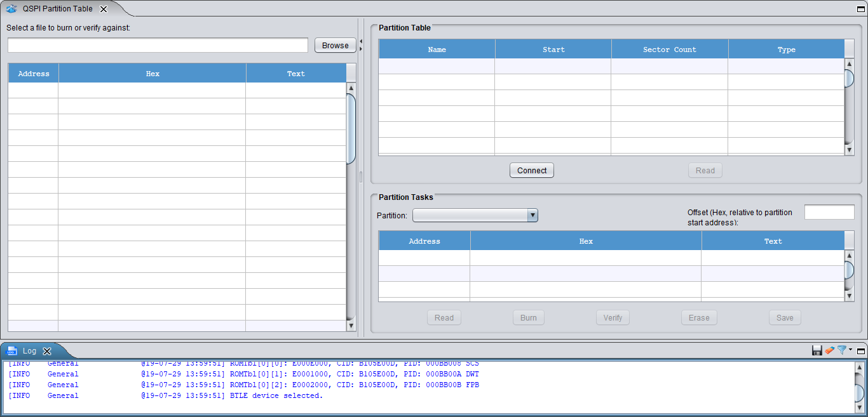Burn the file to the partition

point(529,317)
